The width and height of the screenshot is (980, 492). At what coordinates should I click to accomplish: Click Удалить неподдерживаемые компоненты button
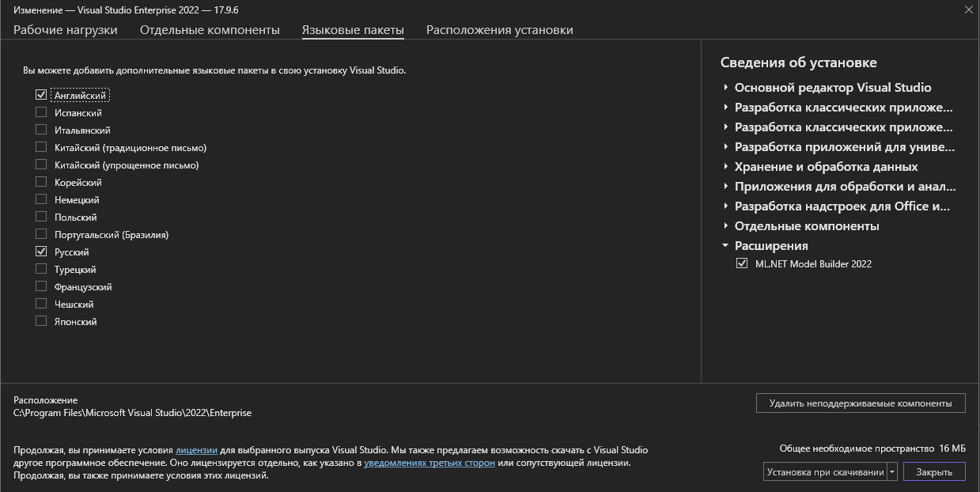pos(861,403)
